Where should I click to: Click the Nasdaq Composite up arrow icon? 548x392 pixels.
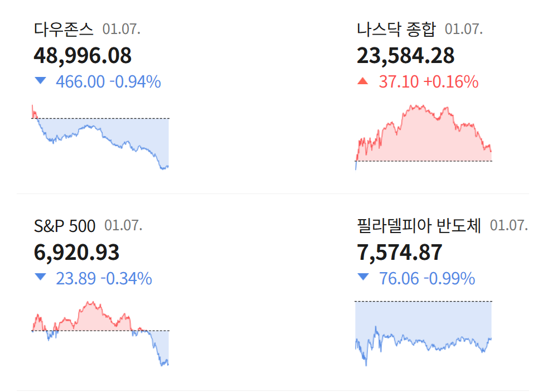coord(363,81)
